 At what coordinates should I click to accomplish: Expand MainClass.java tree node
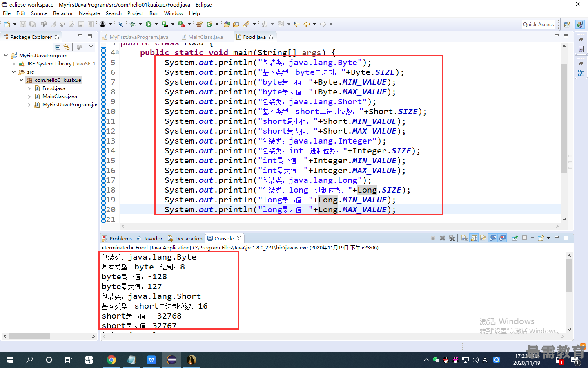(29, 96)
